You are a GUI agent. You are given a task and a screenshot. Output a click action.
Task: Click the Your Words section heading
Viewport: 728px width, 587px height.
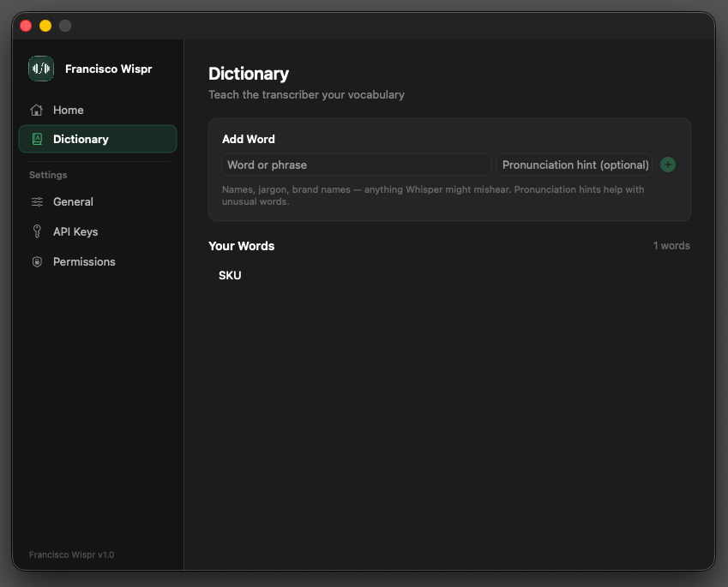pyautogui.click(x=241, y=245)
